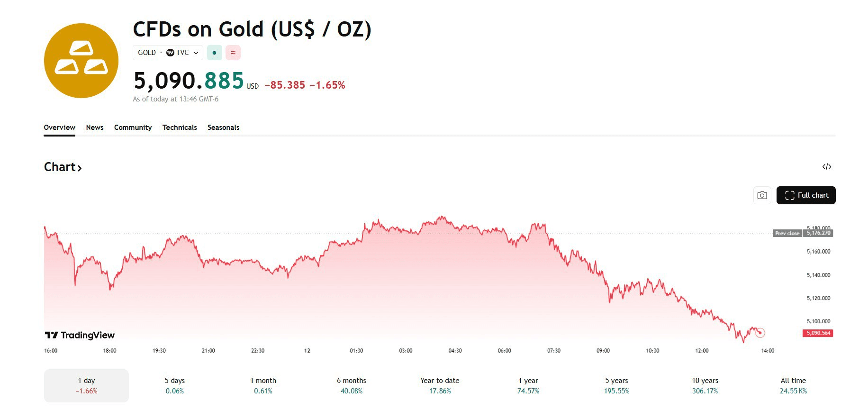Open the embed code icon
The image size is (868, 410).
point(827,167)
